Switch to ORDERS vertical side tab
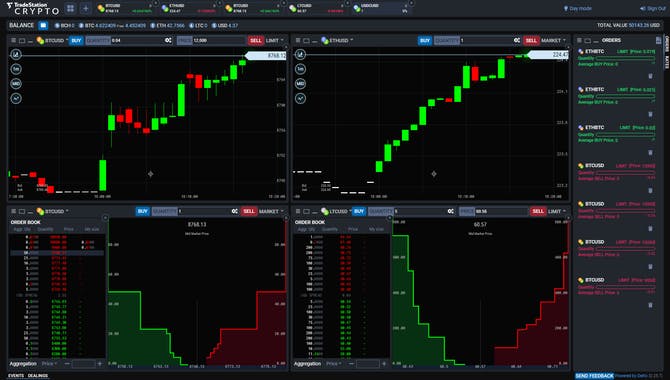The width and height of the screenshot is (670, 380). tap(666, 44)
